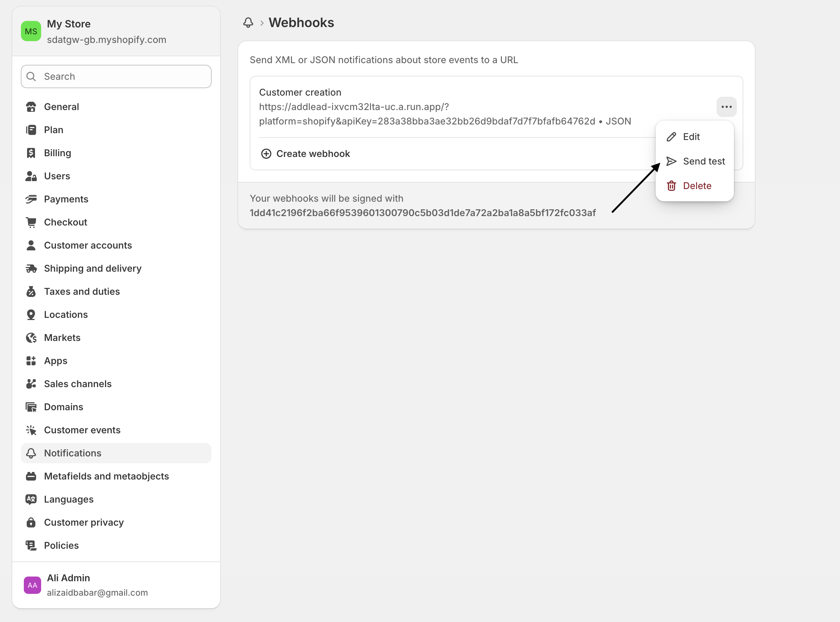Delete the Customer creation webhook
The image size is (840, 622).
[x=694, y=185]
